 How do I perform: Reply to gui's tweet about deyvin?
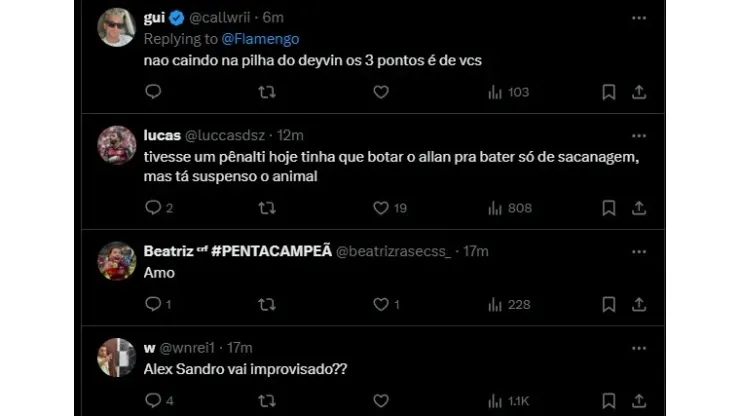[153, 92]
